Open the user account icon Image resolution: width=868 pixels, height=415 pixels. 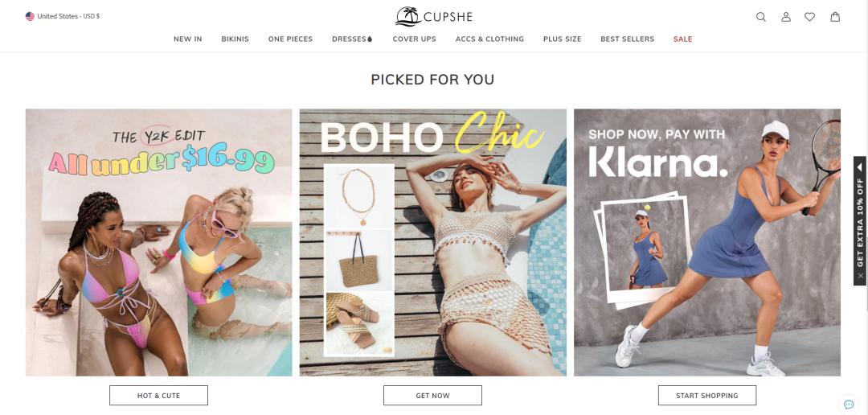click(x=786, y=17)
